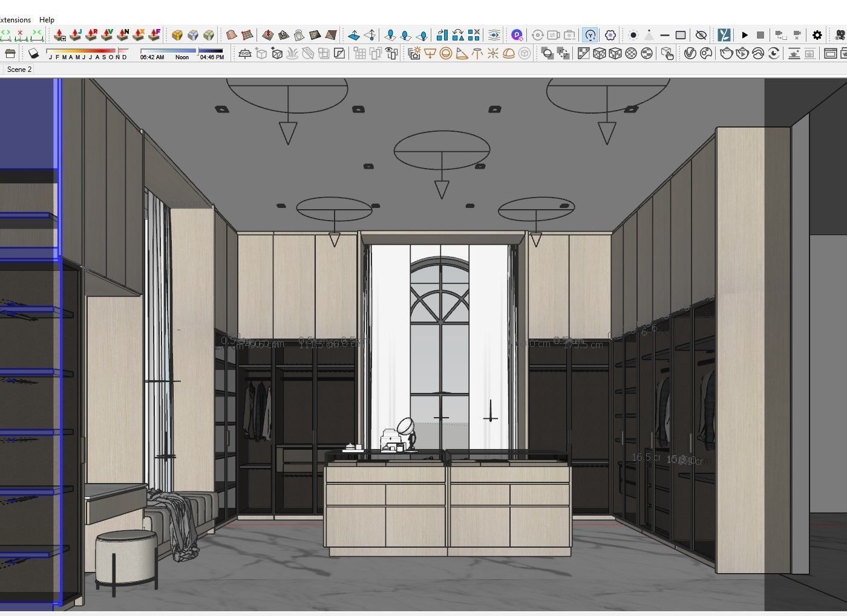Click the rectangular light outline icon
The width and height of the screenshot is (847, 616).
(x=681, y=35)
